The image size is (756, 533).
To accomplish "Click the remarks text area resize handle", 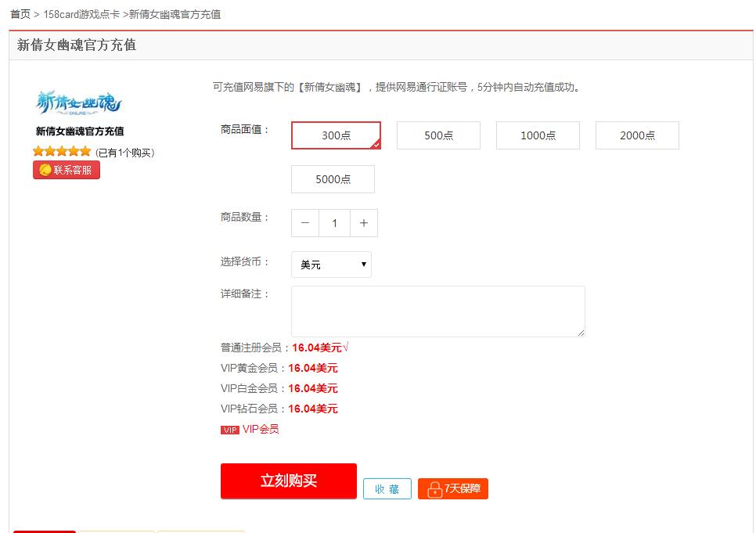I will (581, 333).
